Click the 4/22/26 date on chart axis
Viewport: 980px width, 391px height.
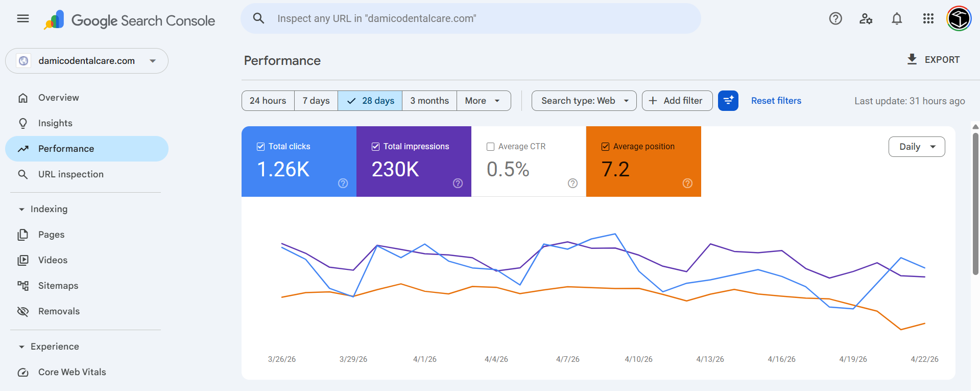pos(924,359)
